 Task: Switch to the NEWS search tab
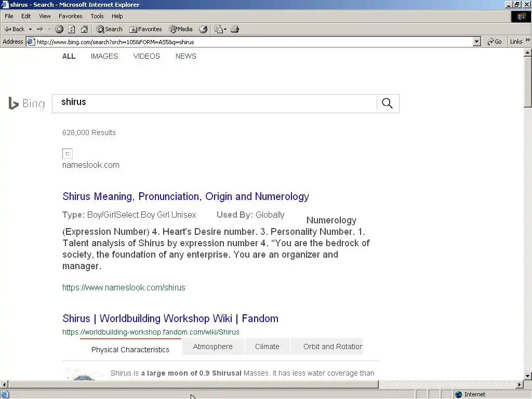[x=186, y=56]
